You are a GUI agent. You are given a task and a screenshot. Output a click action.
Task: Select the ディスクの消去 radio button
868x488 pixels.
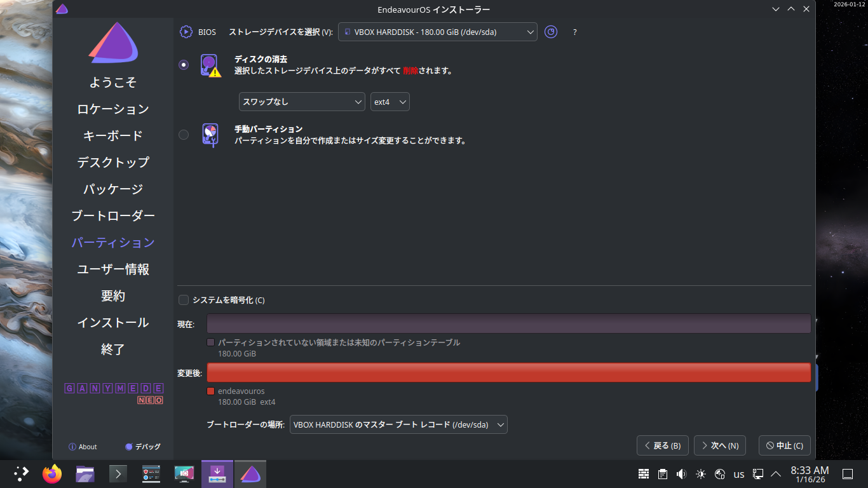tap(184, 65)
